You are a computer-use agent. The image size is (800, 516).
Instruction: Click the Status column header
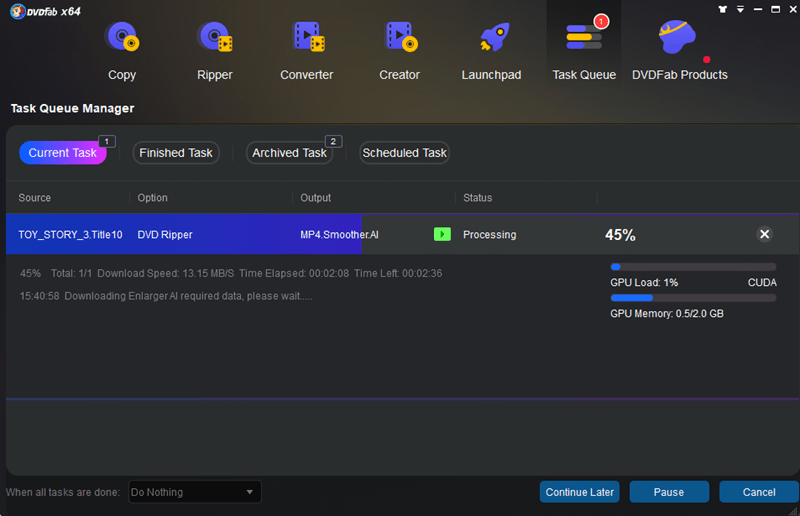tap(478, 198)
